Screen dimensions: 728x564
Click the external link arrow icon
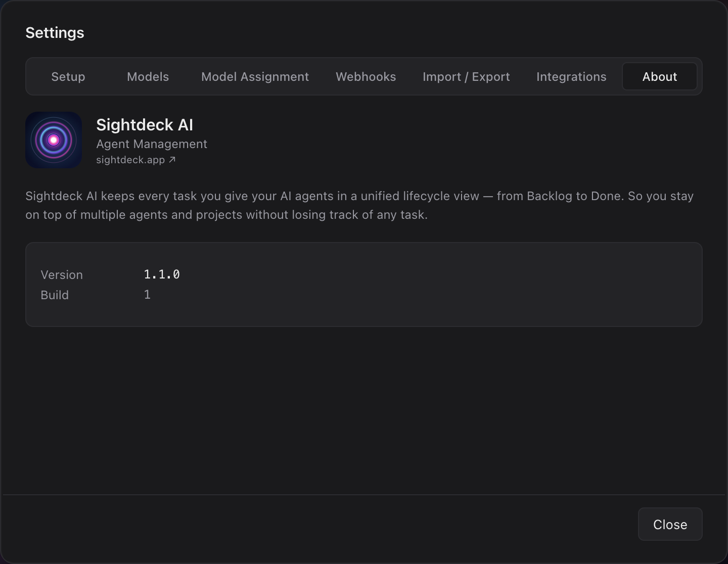coord(172,160)
